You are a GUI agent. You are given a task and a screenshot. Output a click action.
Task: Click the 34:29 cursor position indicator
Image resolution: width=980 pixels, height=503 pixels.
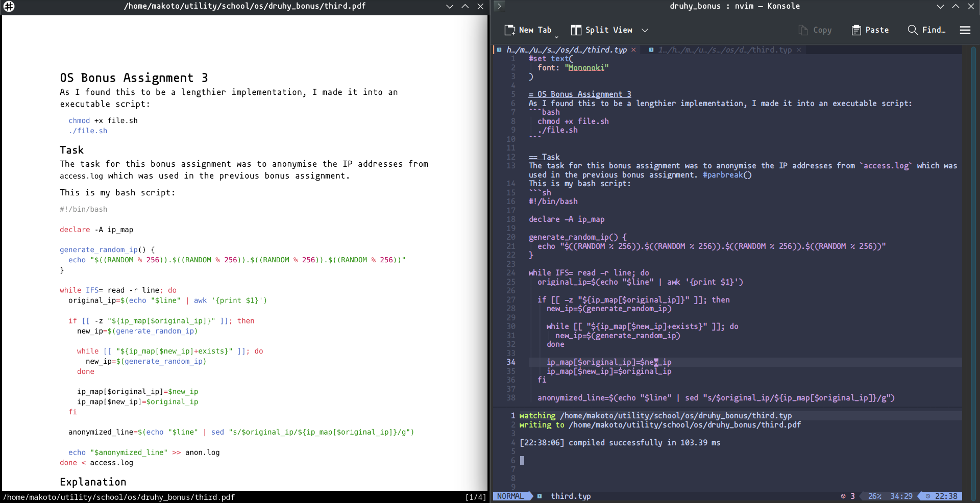[901, 496]
